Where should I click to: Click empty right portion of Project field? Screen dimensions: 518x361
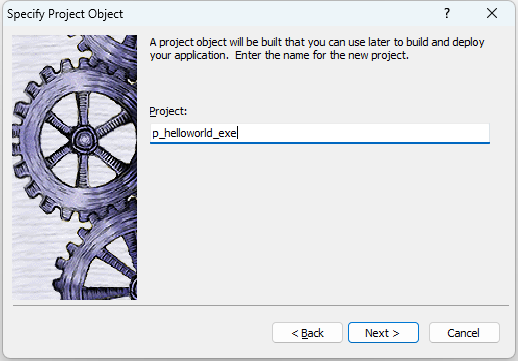tap(363, 133)
